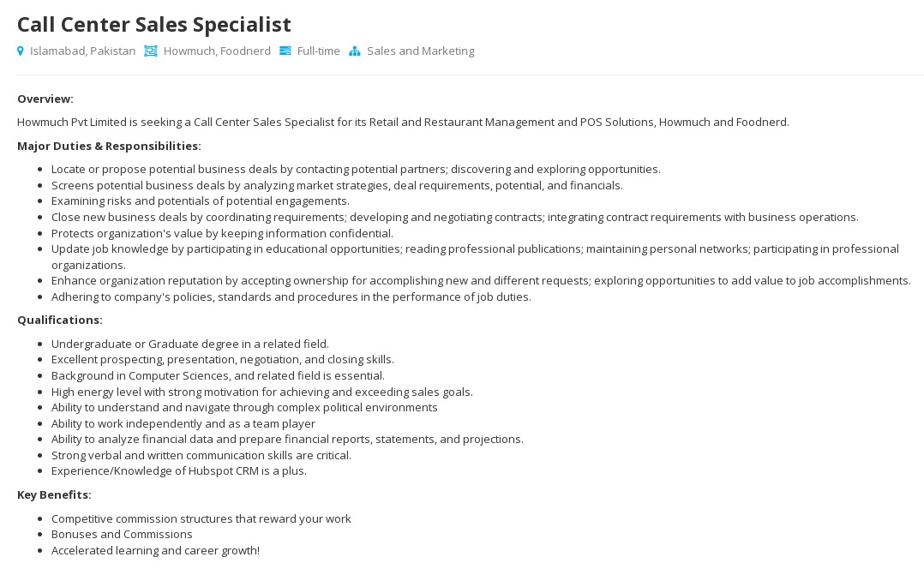Image resolution: width=924 pixels, height=575 pixels.
Task: Click the location pin icon
Action: pyautogui.click(x=21, y=51)
